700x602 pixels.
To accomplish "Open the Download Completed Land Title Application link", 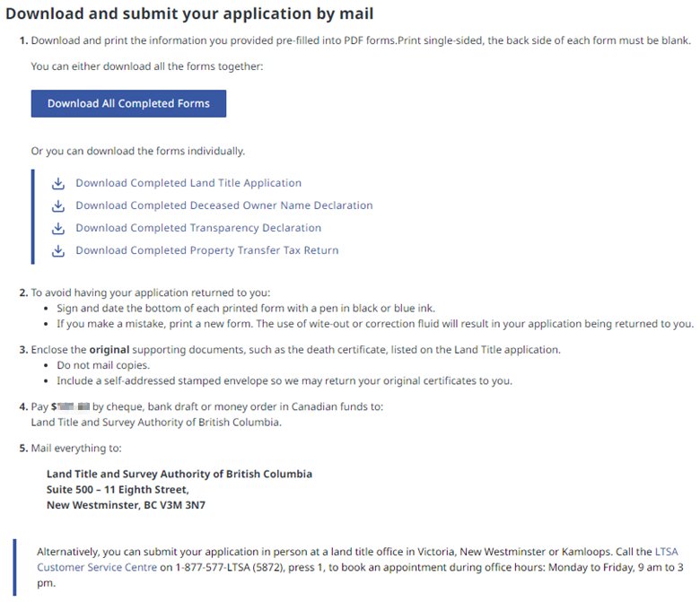I will (188, 183).
